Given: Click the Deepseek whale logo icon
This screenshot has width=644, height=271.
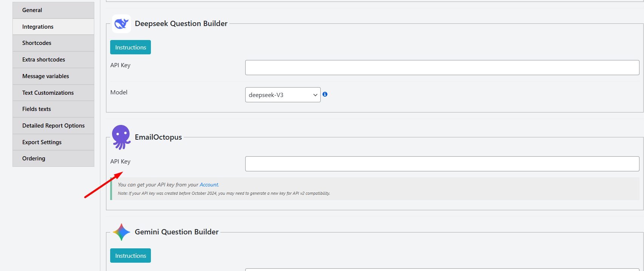Looking at the screenshot, I should (x=121, y=24).
